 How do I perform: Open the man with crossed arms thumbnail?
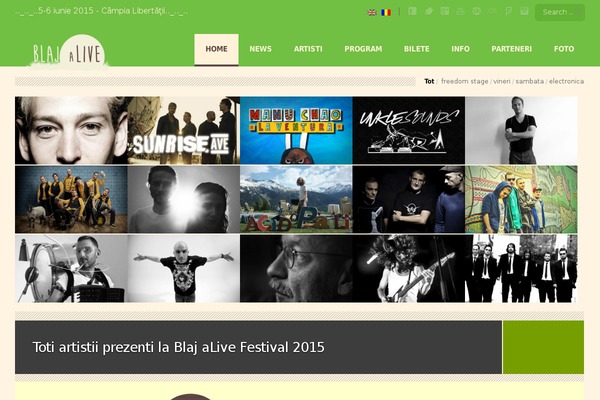click(521, 130)
